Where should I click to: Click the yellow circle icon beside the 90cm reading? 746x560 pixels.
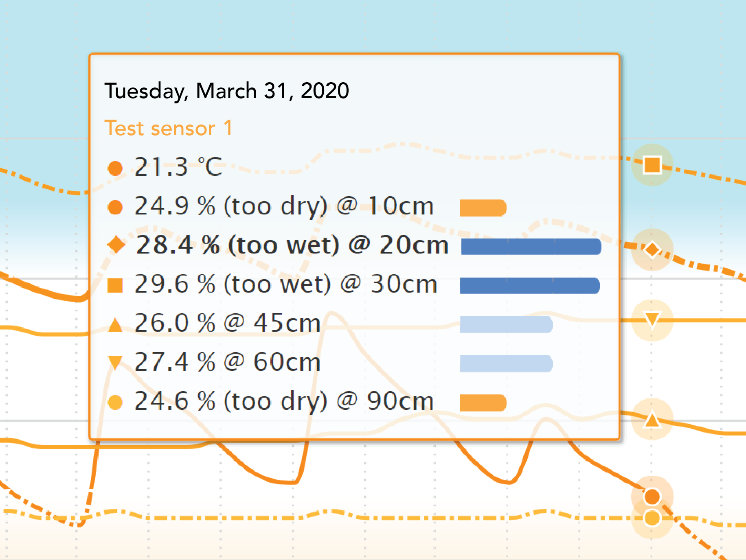tap(115, 402)
